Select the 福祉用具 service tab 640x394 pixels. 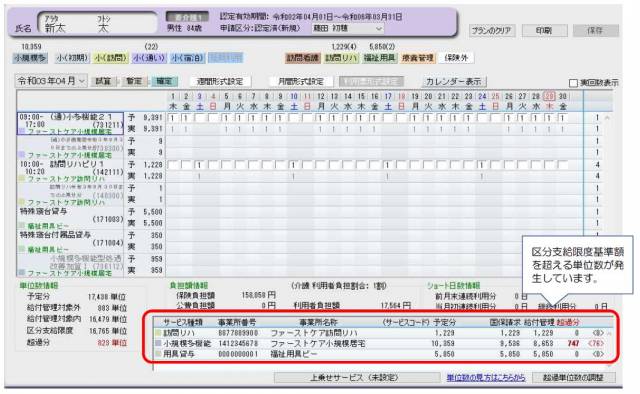coord(380,58)
